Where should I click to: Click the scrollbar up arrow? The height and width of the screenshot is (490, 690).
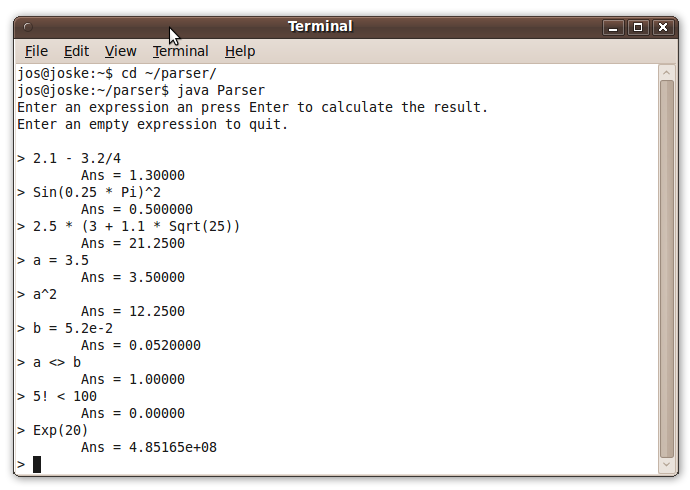(x=666, y=73)
